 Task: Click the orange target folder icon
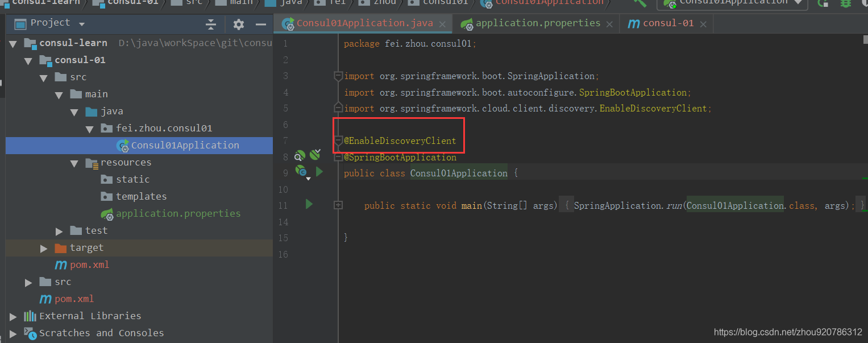60,247
